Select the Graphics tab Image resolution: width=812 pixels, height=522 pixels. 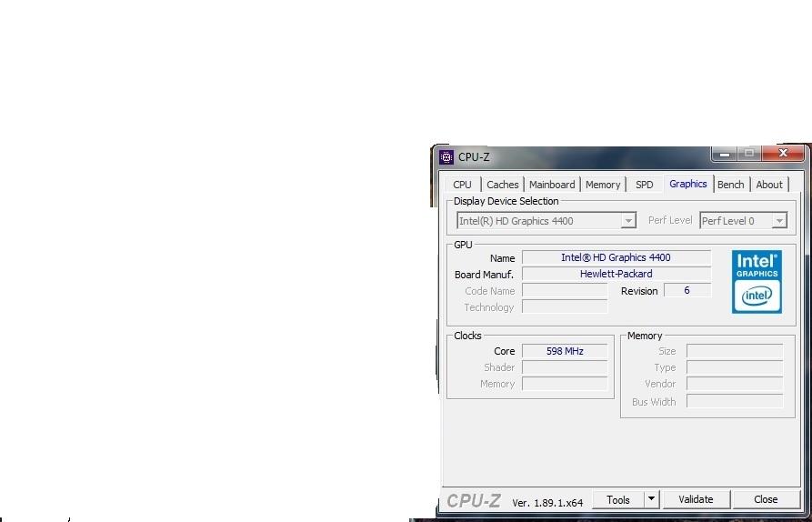click(687, 184)
